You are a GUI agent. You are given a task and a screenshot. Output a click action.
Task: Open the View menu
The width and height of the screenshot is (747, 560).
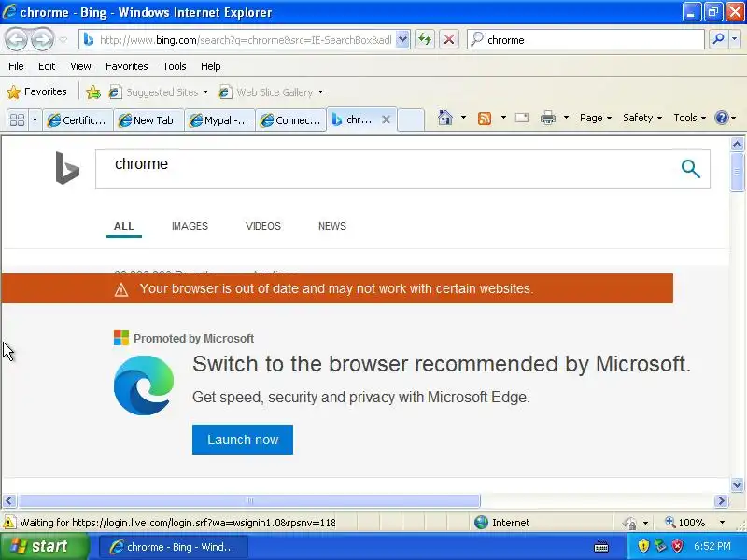point(80,66)
